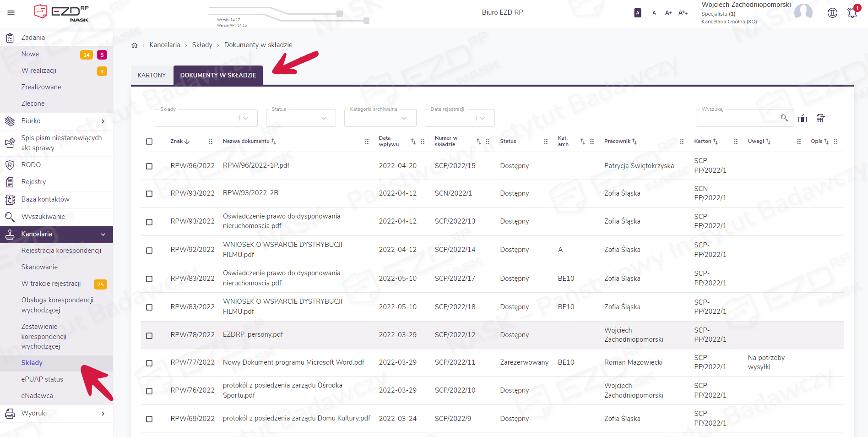Tick the select-all checkbox in table header
Screen dimensions: 868x437
click(x=149, y=142)
